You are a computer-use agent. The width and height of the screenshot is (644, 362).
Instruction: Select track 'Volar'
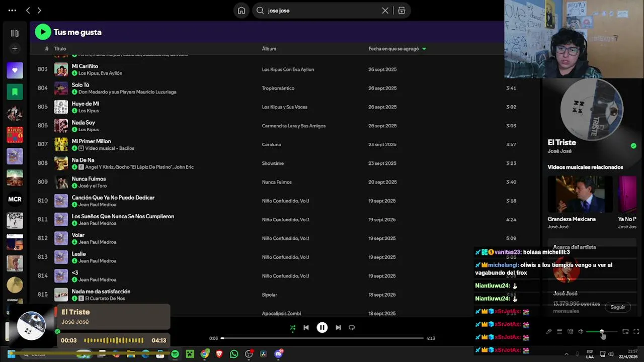(x=78, y=235)
